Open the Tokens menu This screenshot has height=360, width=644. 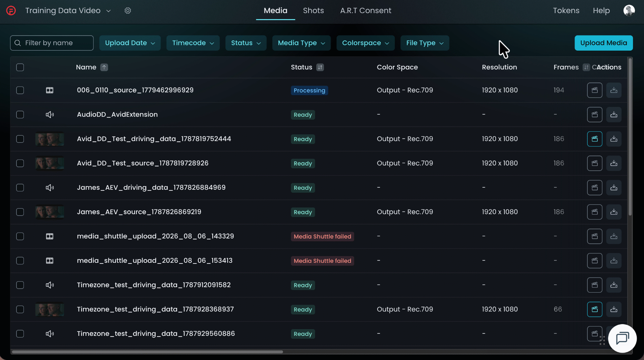(566, 11)
